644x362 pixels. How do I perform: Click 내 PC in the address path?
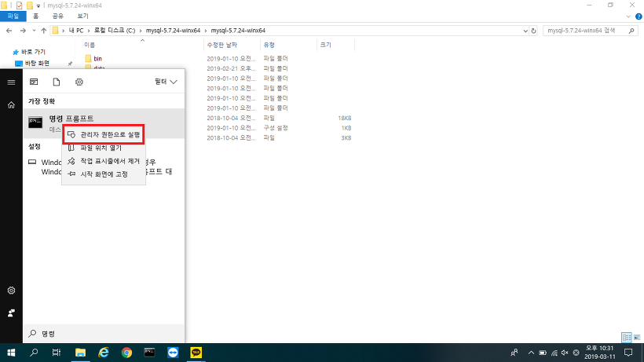(x=76, y=31)
